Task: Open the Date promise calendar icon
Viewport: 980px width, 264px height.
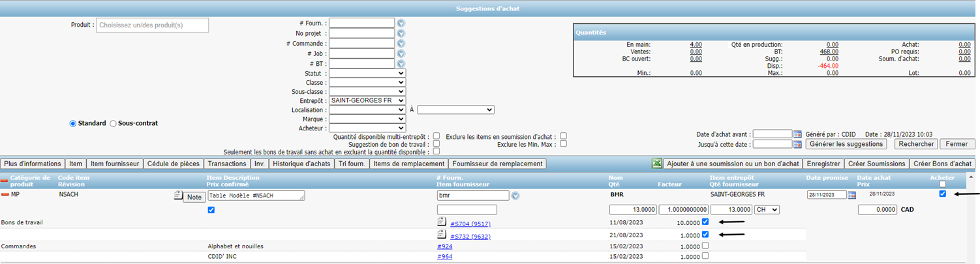Action: click(x=851, y=195)
